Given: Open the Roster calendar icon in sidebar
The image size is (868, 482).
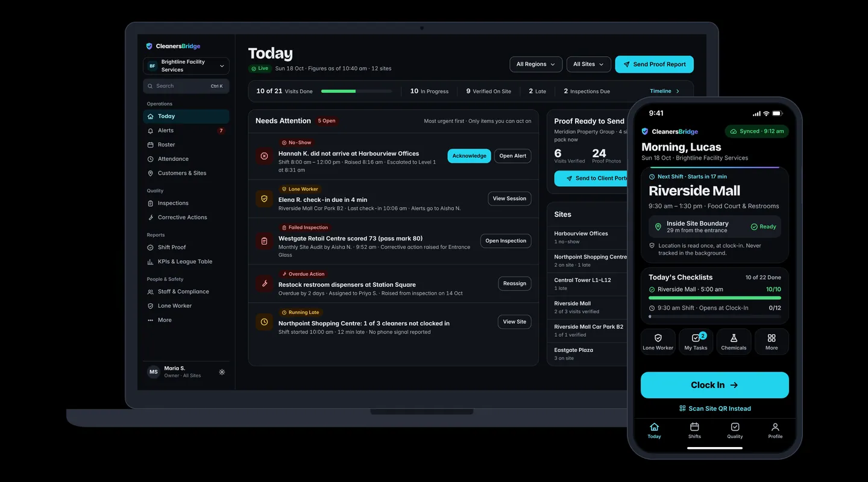Looking at the screenshot, I should point(151,145).
